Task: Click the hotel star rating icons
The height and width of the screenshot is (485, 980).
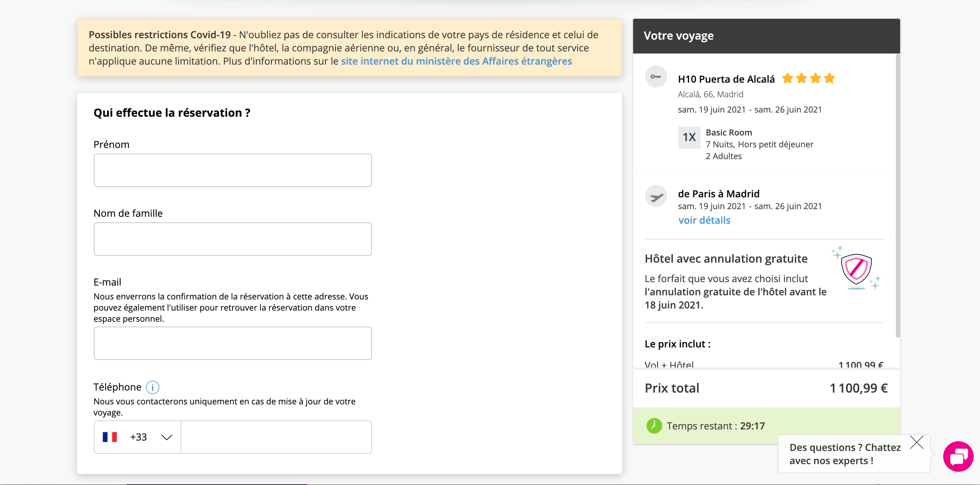Action: pyautogui.click(x=808, y=79)
